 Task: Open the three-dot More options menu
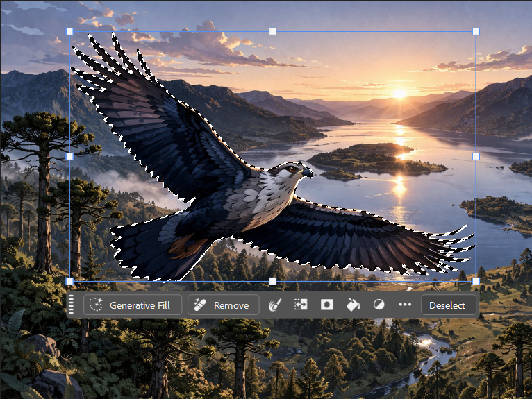[x=405, y=305]
